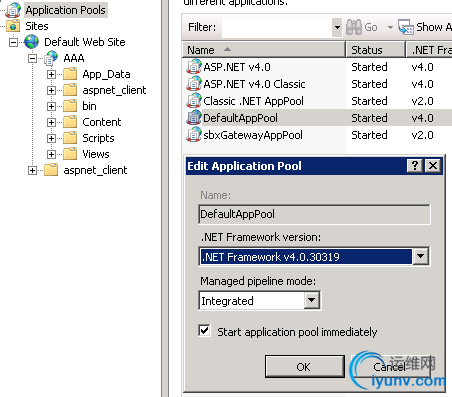Viewport: 452px width, 397px height.
Task: Select the Default Web Site label
Action: [x=85, y=42]
